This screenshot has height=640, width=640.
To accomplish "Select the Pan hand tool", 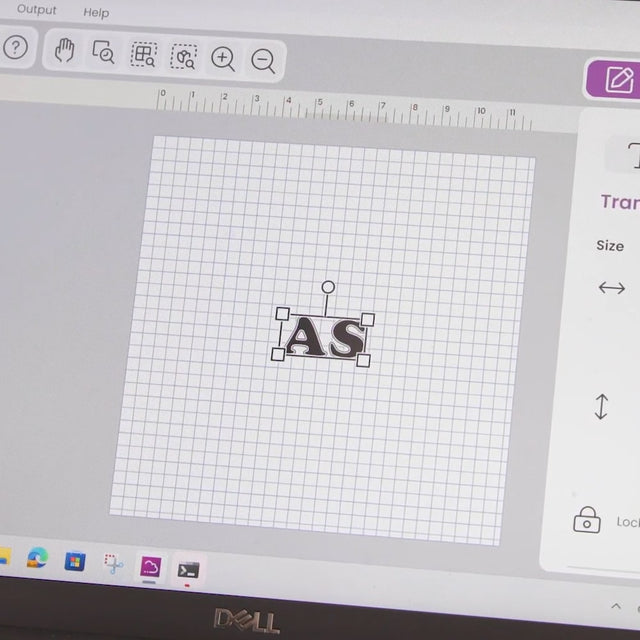I will [x=65, y=51].
